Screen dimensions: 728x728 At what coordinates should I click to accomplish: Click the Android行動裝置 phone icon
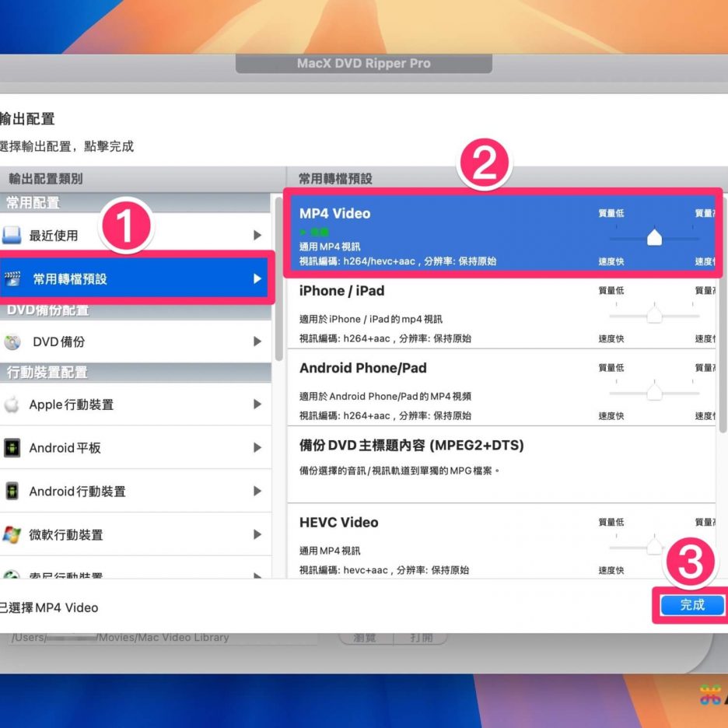[12, 492]
